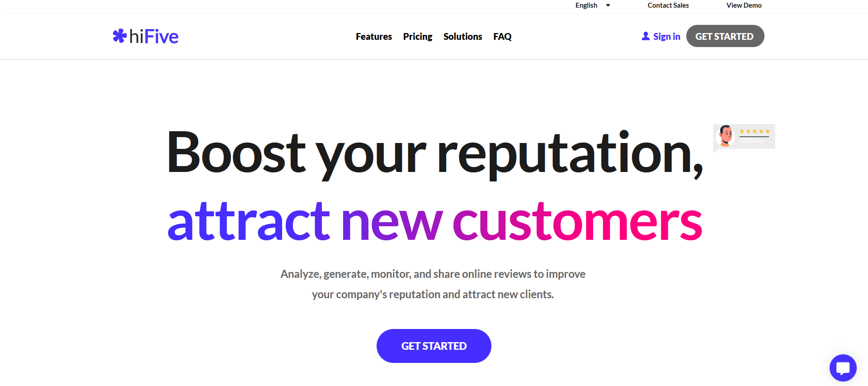The width and height of the screenshot is (868, 386).
Task: Click the Contact Sales link
Action: tap(668, 5)
